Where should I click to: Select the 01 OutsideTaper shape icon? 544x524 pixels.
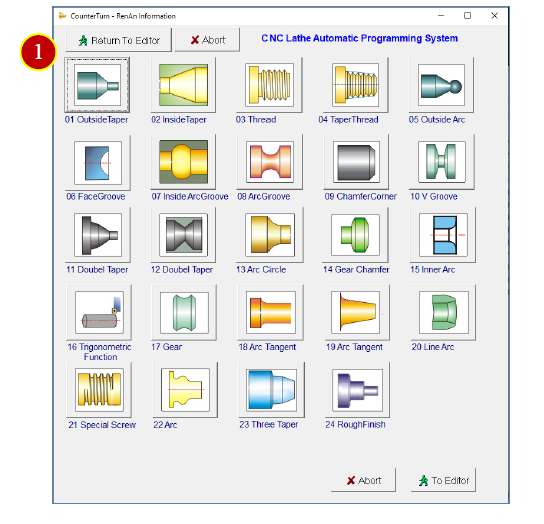[97, 85]
